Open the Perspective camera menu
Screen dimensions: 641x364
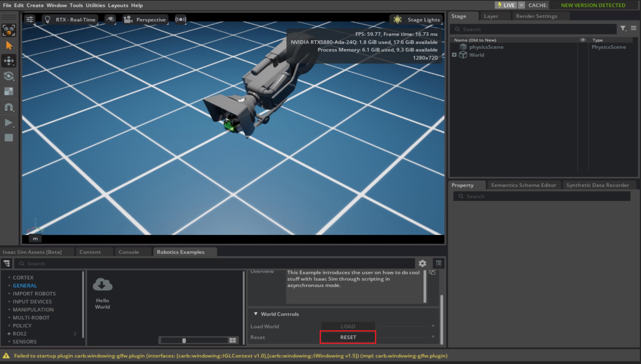pyautogui.click(x=145, y=19)
